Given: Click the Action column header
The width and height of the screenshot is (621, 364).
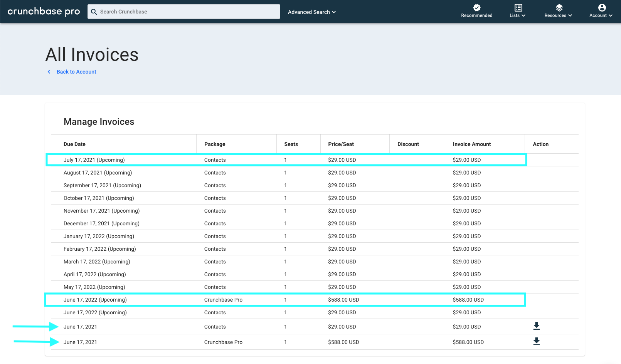Looking at the screenshot, I should (541, 144).
